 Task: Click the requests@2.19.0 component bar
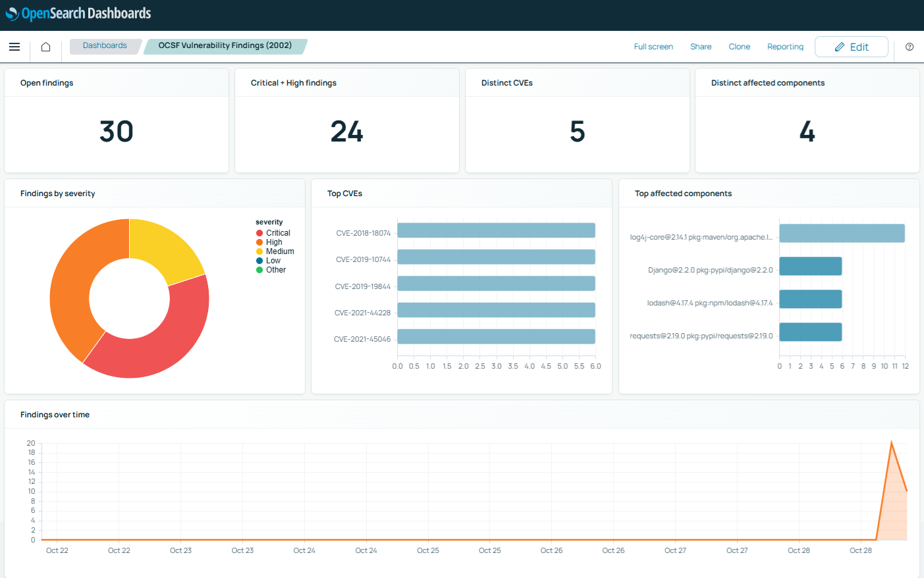[810, 332]
